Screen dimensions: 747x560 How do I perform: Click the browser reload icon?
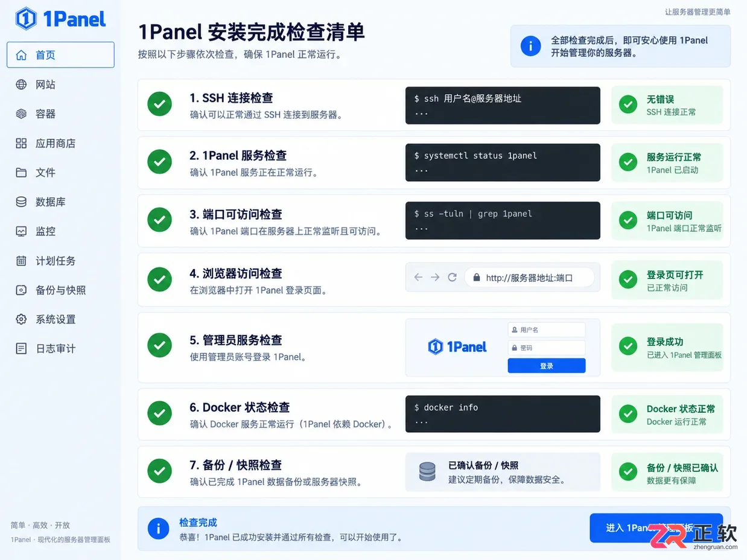pos(452,277)
